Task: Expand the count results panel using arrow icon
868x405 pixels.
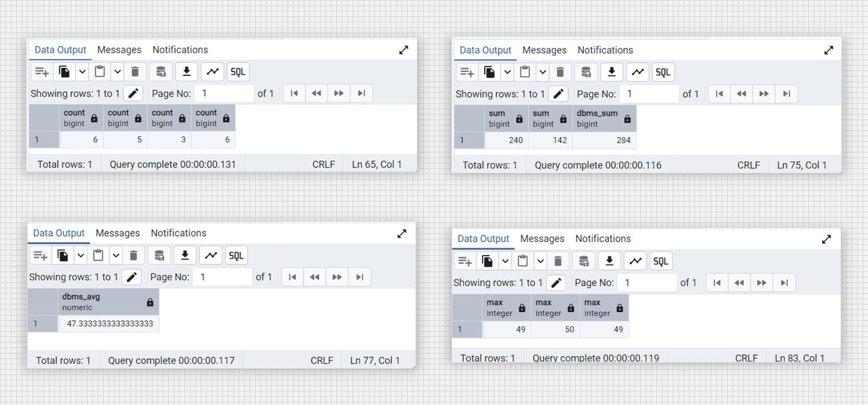Action: (403, 50)
